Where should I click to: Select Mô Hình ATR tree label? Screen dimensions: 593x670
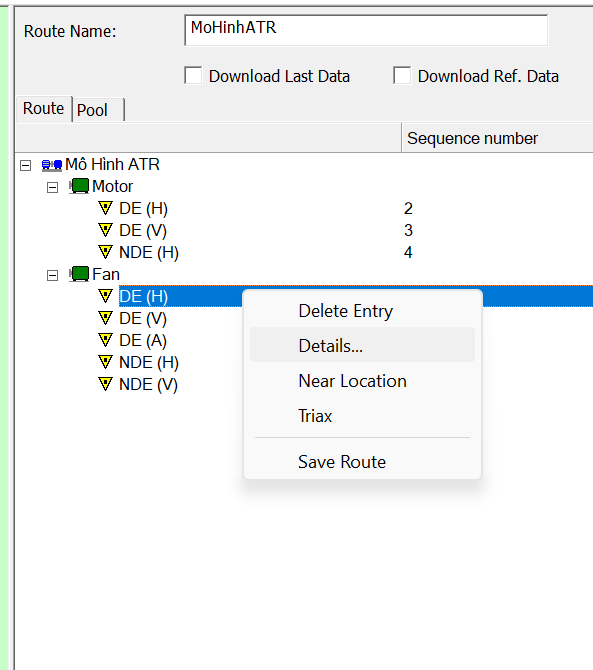point(112,165)
